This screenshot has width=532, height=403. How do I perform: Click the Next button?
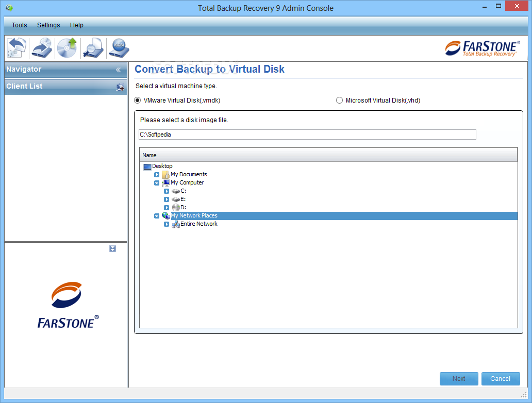(459, 379)
